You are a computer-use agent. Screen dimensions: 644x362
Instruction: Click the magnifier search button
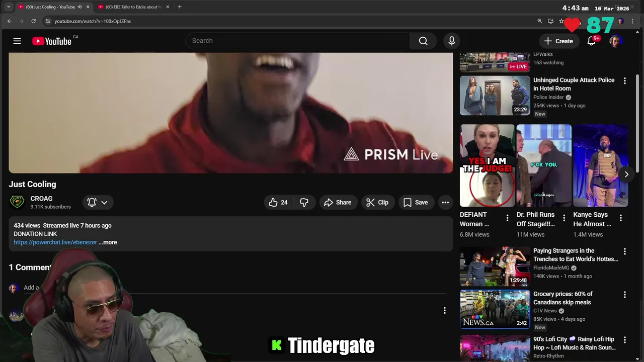pyautogui.click(x=423, y=41)
